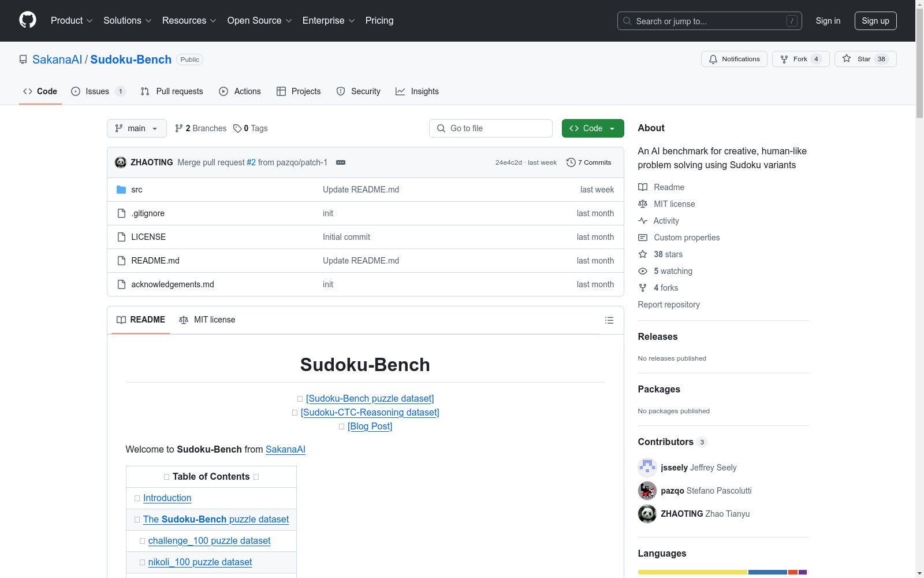Click the .gitignore file icon
Image resolution: width=924 pixels, height=578 pixels.
coord(121,213)
